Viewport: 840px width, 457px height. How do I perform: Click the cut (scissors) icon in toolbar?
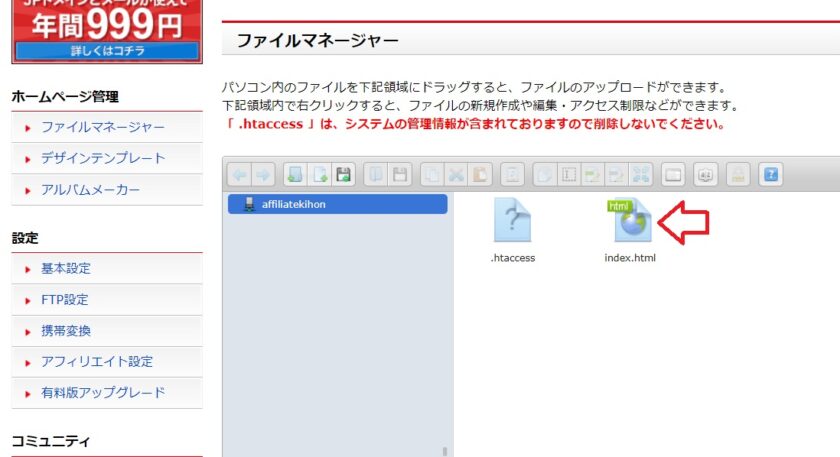tap(456, 175)
